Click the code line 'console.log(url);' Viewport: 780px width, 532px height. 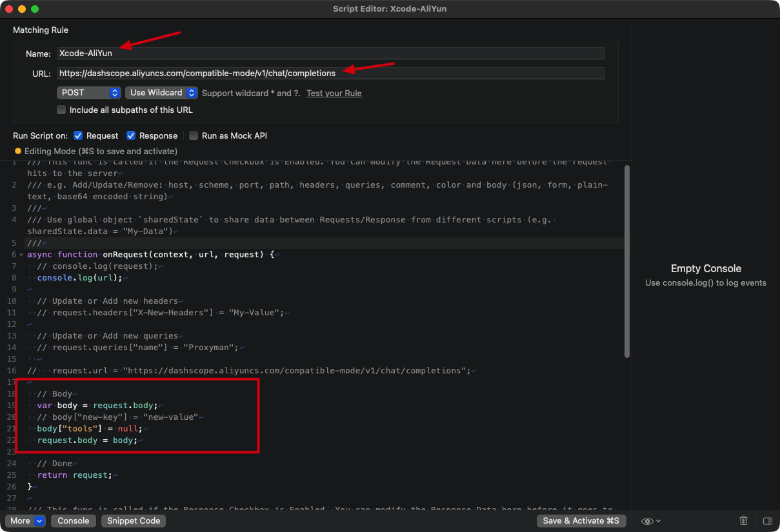click(x=79, y=277)
